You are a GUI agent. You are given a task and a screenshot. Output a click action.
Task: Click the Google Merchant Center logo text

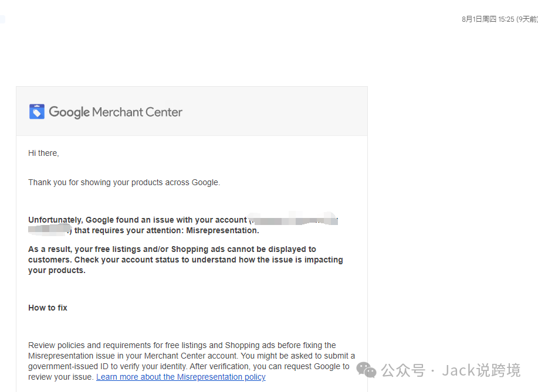pyautogui.click(x=116, y=112)
